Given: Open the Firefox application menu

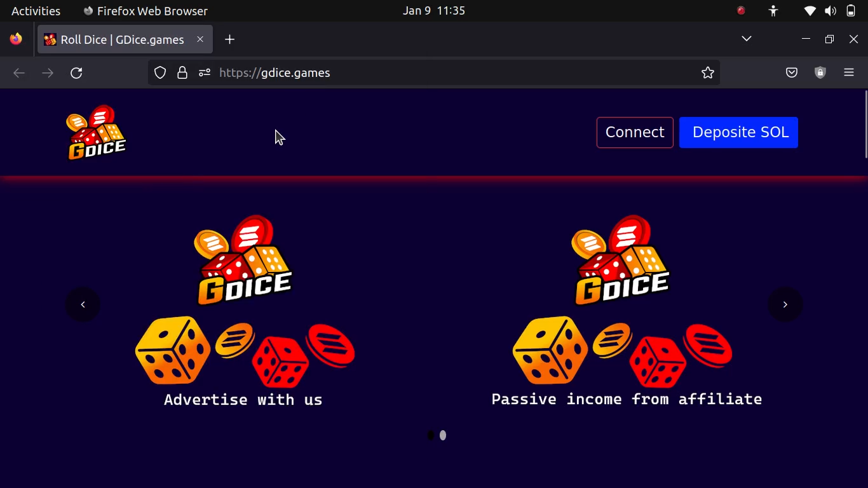Looking at the screenshot, I should point(849,72).
